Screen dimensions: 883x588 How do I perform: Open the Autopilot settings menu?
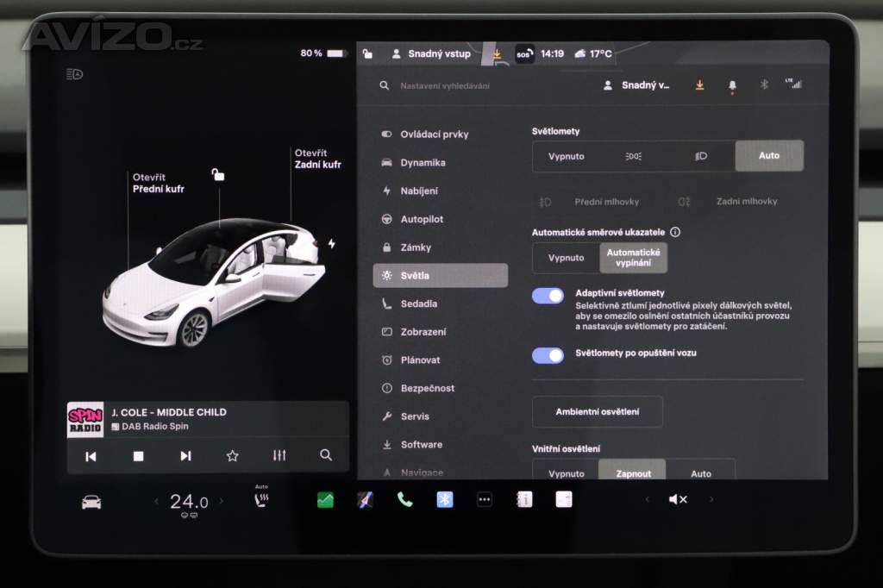tap(422, 219)
